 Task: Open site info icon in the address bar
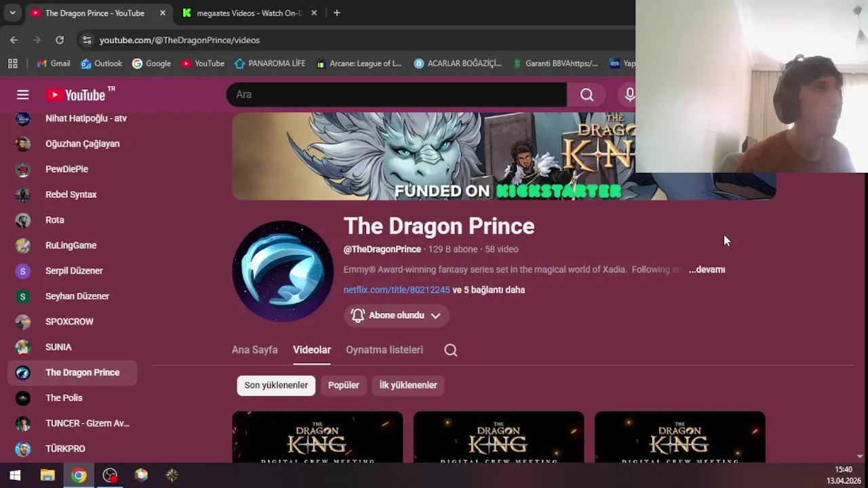point(87,40)
